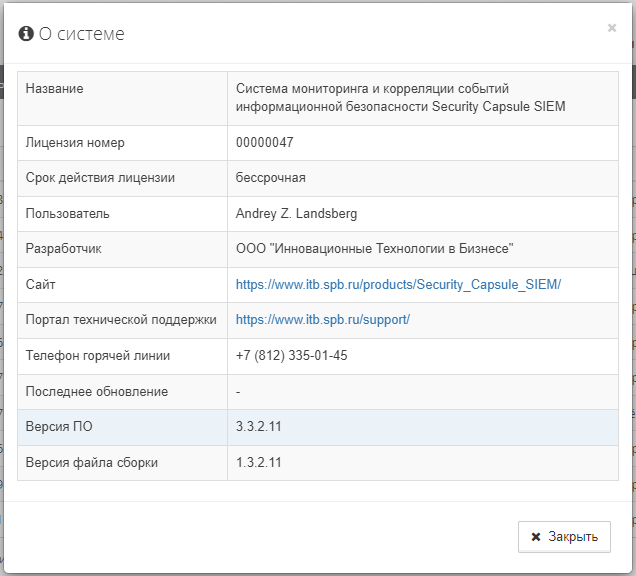Click the Security Capsule SIEM system name text

[x=400, y=98]
